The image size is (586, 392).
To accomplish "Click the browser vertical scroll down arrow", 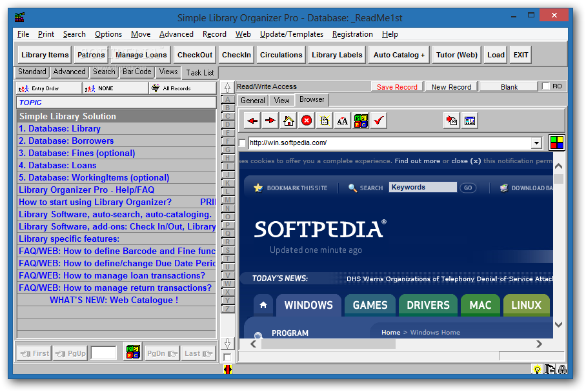I will coord(558,324).
